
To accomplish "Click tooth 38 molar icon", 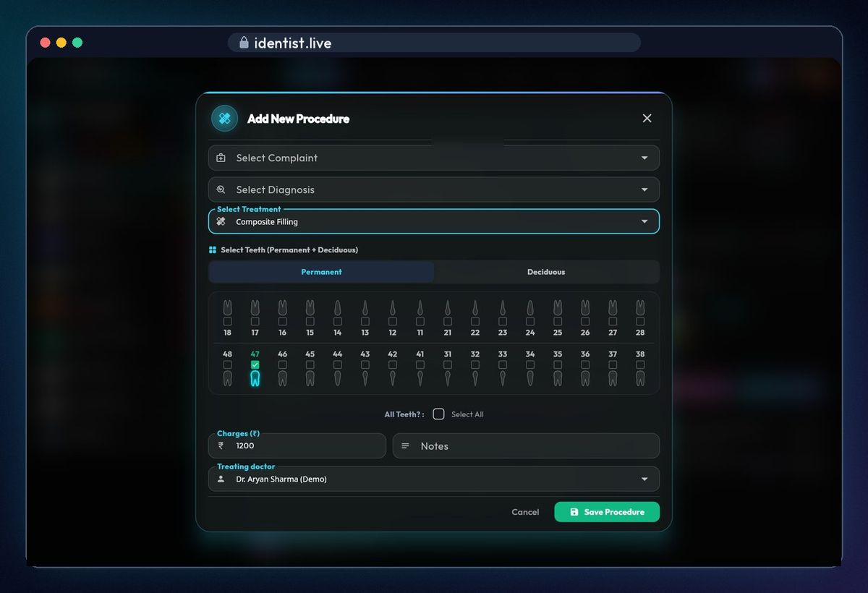I will coord(640,378).
